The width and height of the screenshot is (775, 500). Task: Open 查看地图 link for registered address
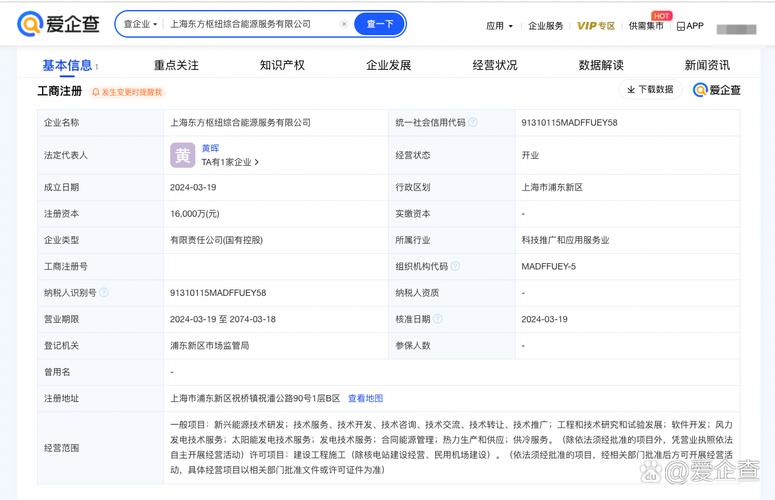tap(365, 398)
